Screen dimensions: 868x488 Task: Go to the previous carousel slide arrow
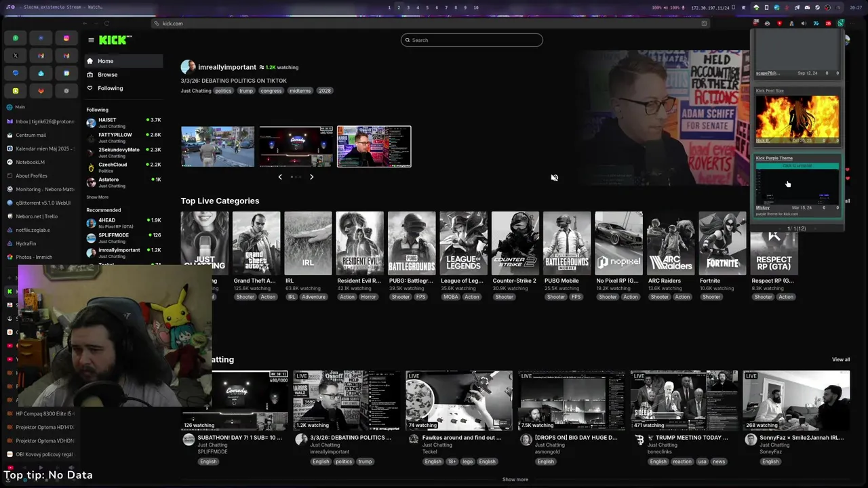280,177
